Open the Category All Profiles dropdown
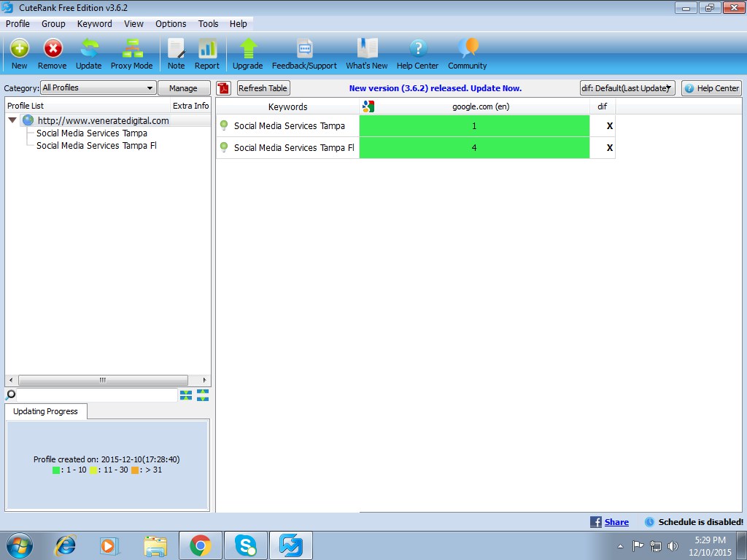747x560 pixels. 98,87
